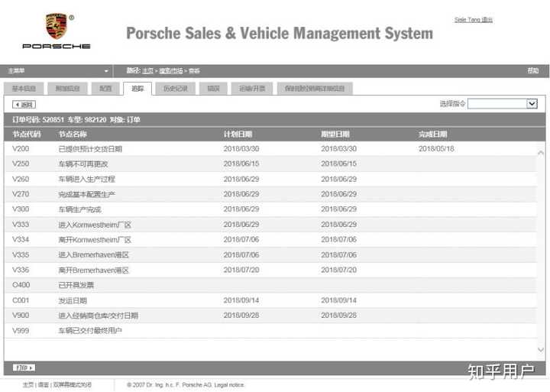Select the V200 node code
Image resolution: width=550 pixels, height=392 pixels.
click(x=21, y=149)
